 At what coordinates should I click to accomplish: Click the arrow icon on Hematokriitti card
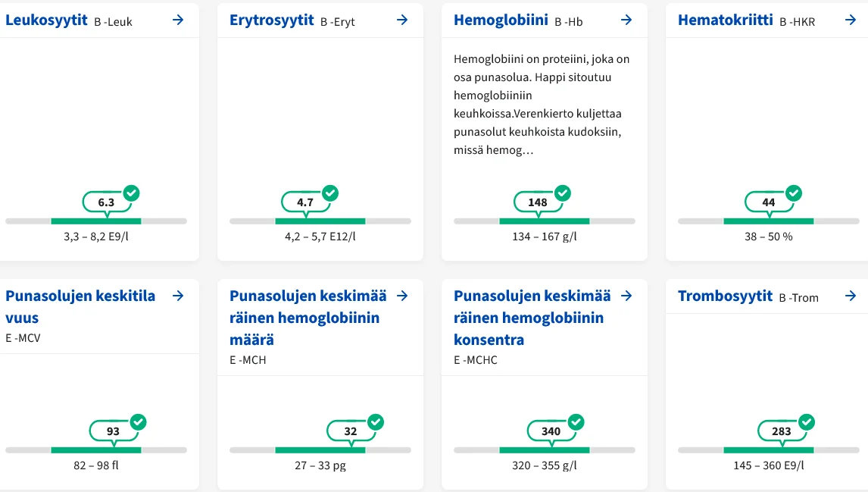tap(851, 20)
